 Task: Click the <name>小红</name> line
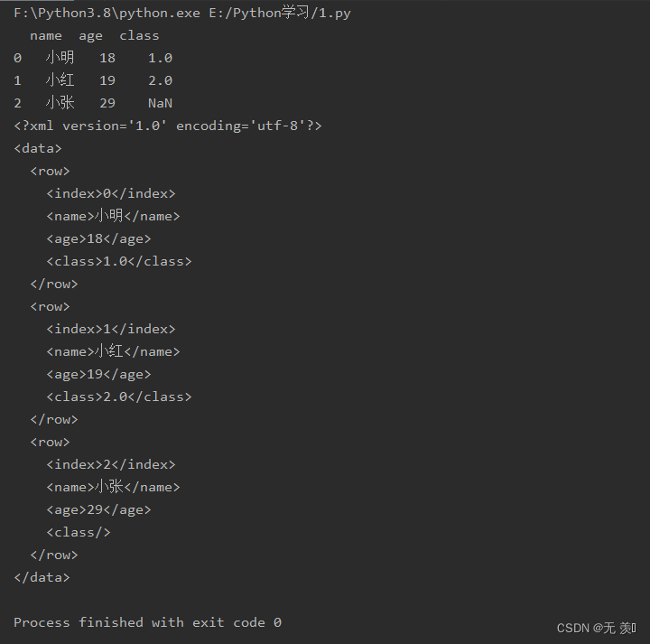(x=113, y=351)
